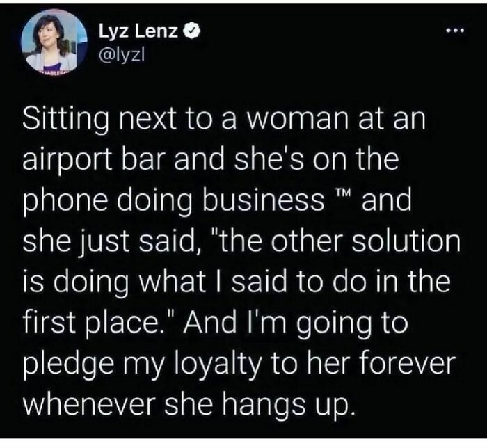This screenshot has width=487, height=448.
Task: Click the word "doing" before "what I said"
Action: [91, 283]
